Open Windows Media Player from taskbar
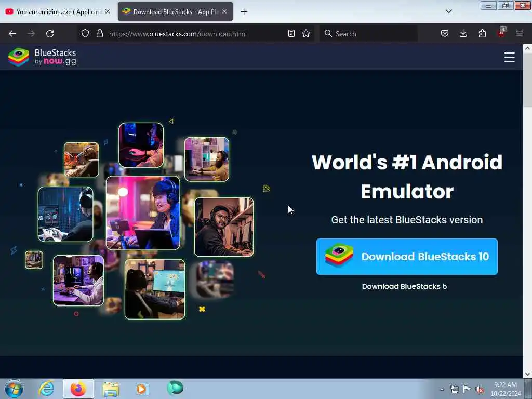 [x=142, y=389]
